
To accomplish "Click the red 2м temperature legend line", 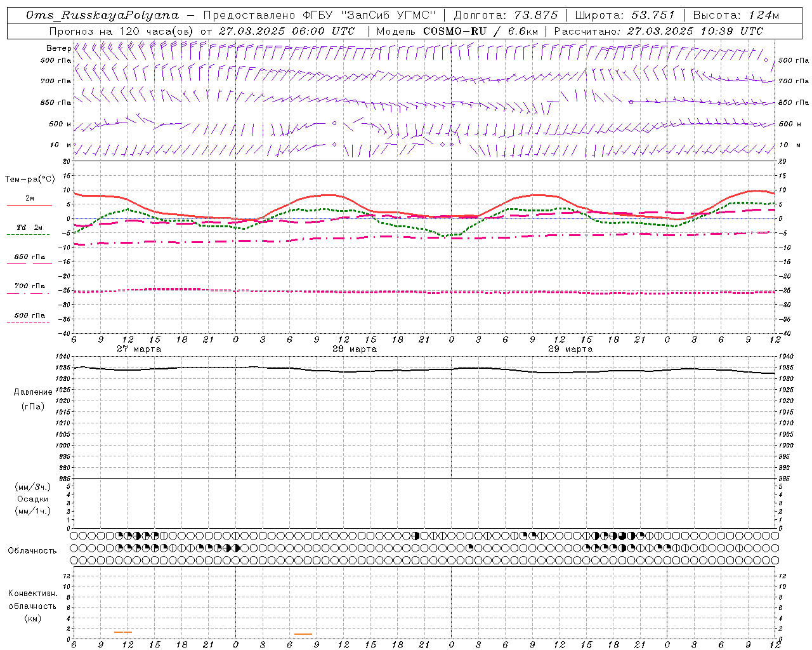I will pyautogui.click(x=29, y=205).
